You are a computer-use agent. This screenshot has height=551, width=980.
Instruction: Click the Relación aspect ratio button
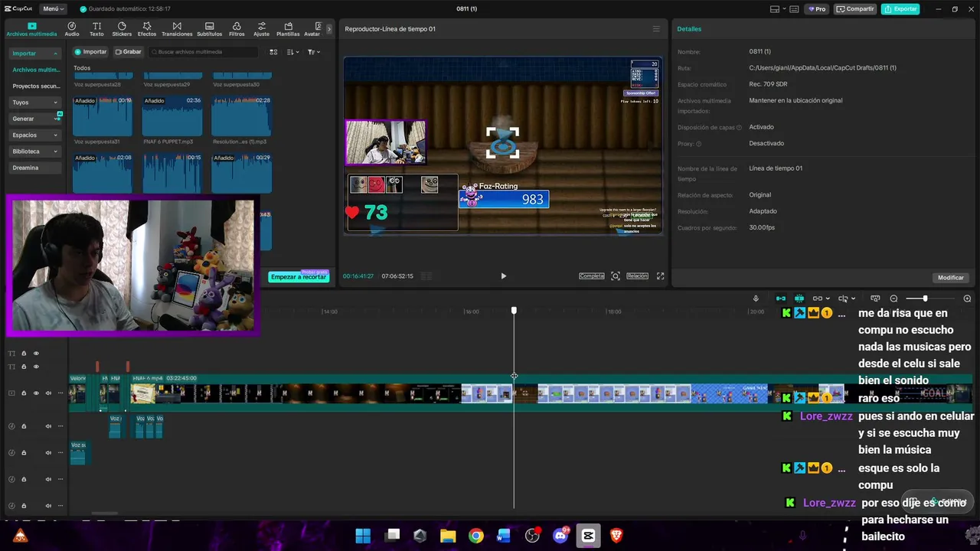pyautogui.click(x=637, y=276)
